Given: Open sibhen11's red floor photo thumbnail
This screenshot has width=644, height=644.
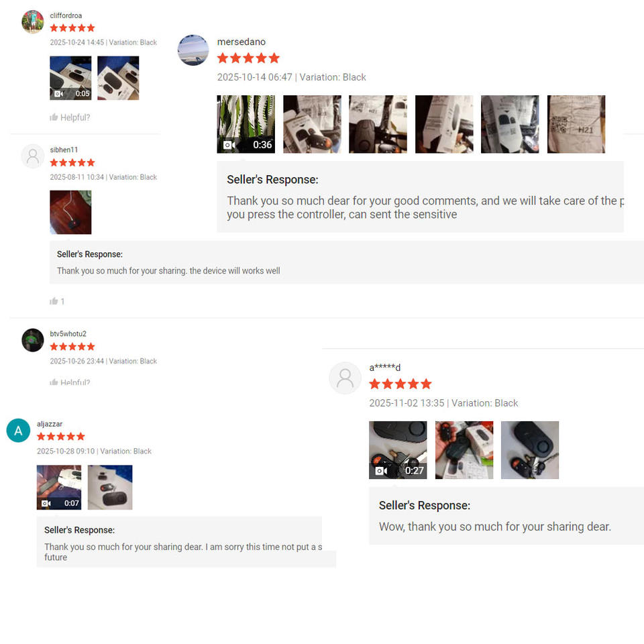Looking at the screenshot, I should tap(70, 213).
